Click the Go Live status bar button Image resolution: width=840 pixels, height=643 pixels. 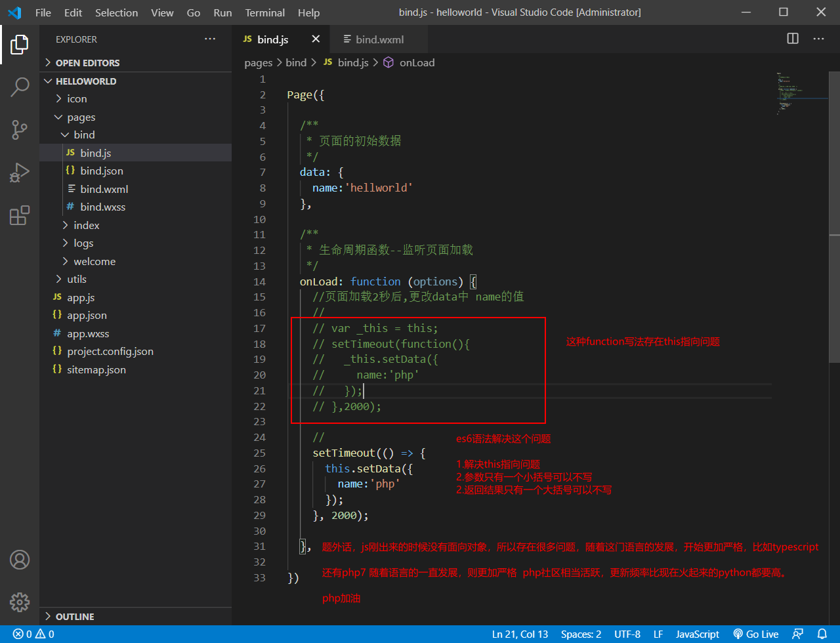[x=755, y=634]
